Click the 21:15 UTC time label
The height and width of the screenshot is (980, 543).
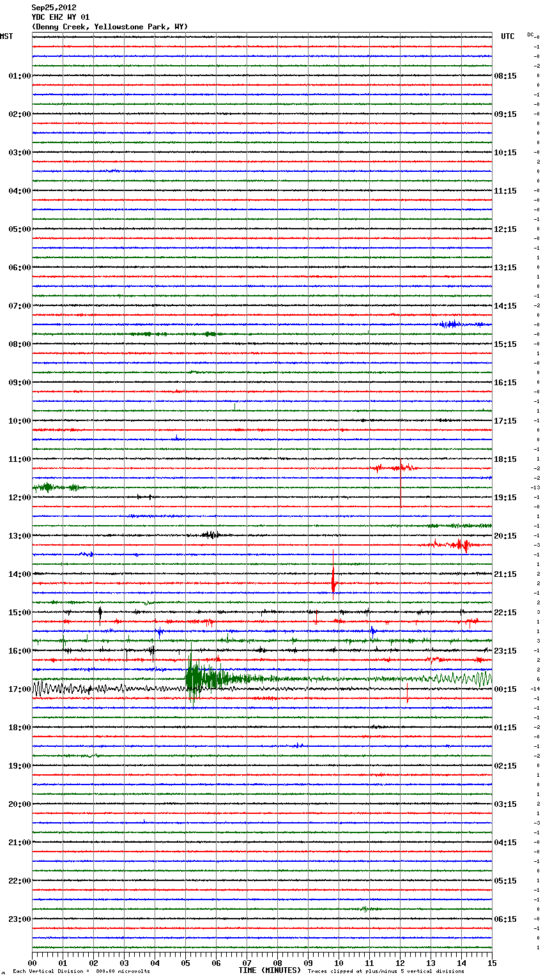(x=505, y=574)
